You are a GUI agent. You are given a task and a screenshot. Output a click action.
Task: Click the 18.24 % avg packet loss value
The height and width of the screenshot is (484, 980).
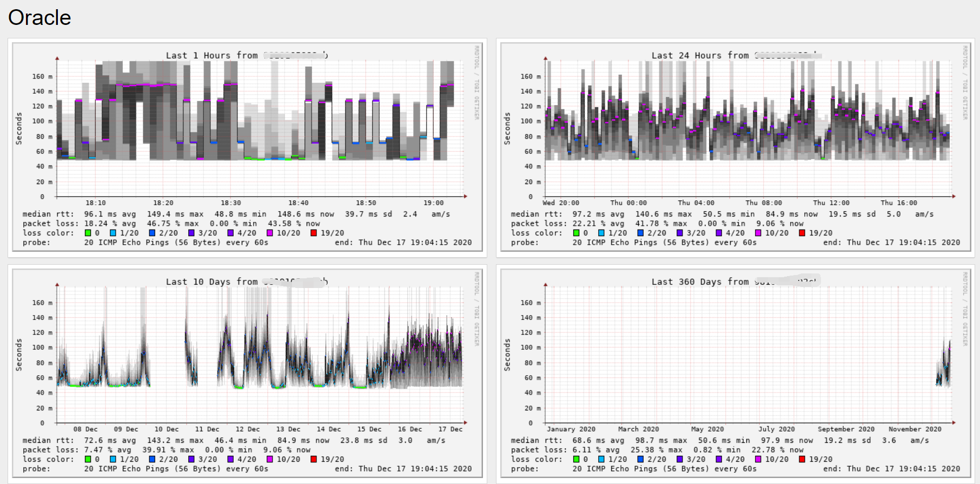[110, 224]
